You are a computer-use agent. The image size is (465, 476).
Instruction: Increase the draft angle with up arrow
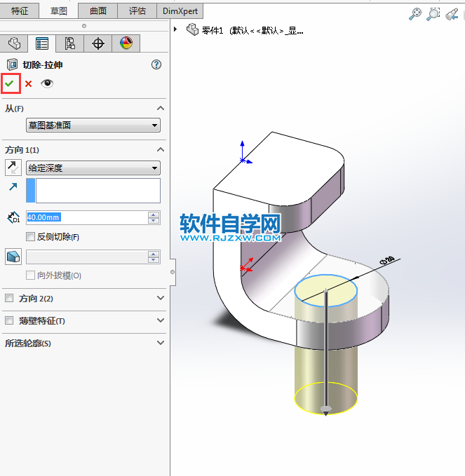click(154, 254)
